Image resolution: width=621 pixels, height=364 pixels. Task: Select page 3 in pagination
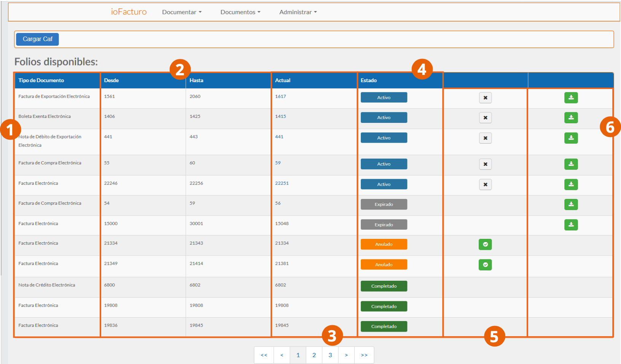click(x=330, y=355)
